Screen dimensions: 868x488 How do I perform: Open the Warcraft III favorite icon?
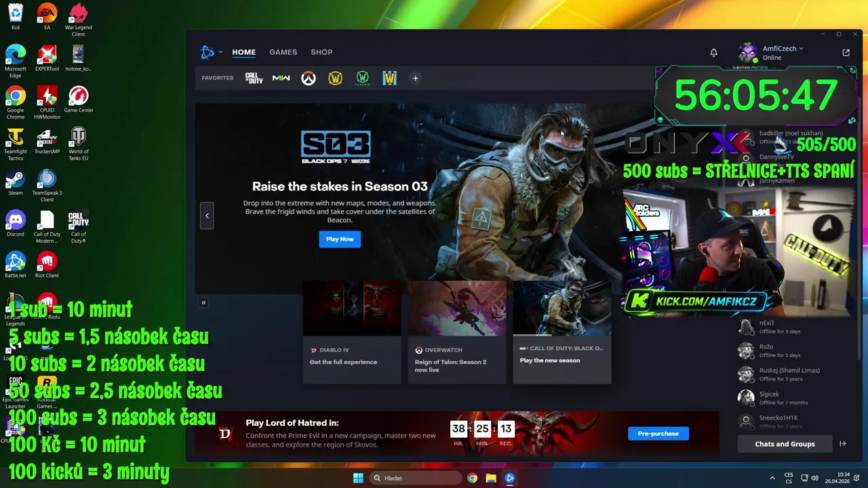pos(389,79)
